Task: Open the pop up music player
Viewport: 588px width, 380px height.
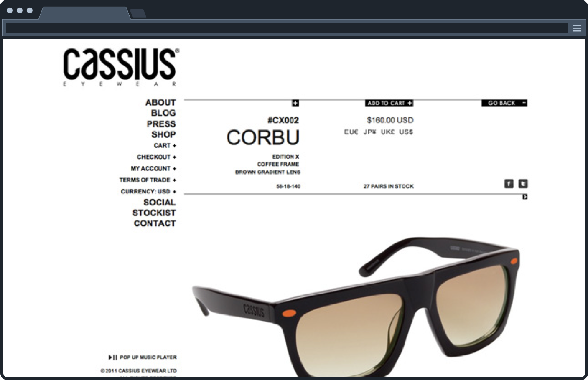Action: pyautogui.click(x=148, y=357)
